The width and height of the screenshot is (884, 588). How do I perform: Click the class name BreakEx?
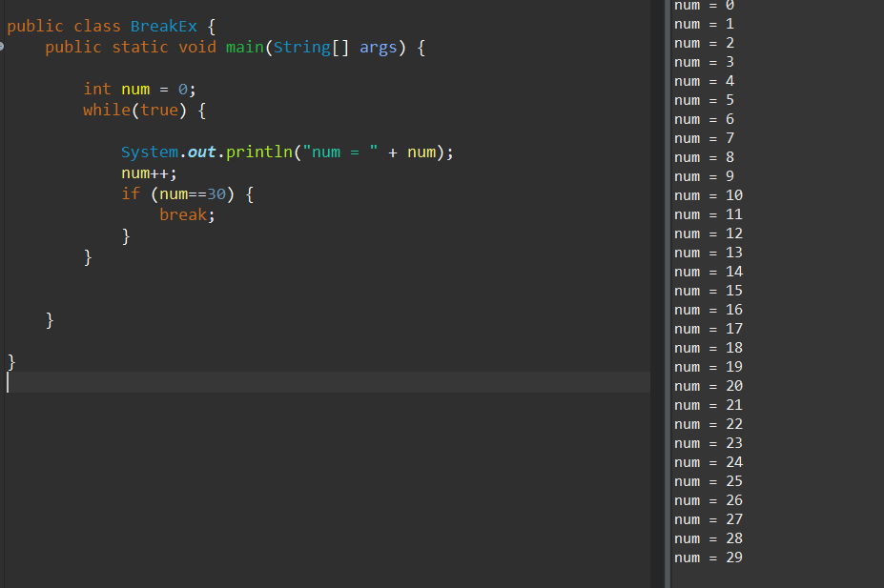point(164,27)
